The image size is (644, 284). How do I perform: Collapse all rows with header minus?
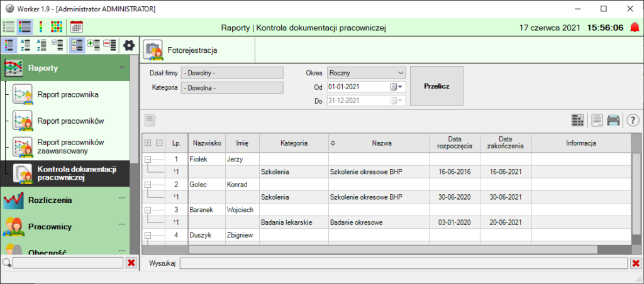click(159, 143)
